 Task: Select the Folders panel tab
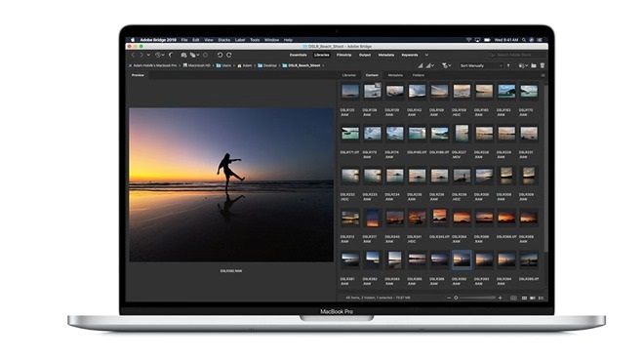click(x=418, y=75)
